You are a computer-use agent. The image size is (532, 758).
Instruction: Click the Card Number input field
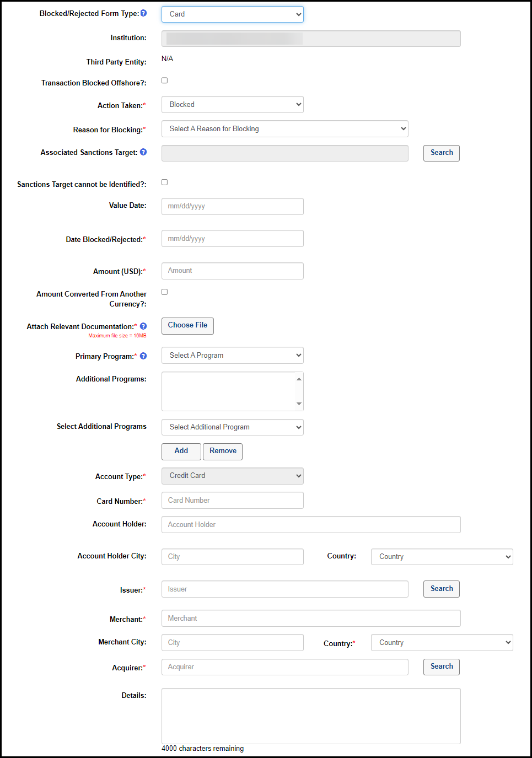232,501
